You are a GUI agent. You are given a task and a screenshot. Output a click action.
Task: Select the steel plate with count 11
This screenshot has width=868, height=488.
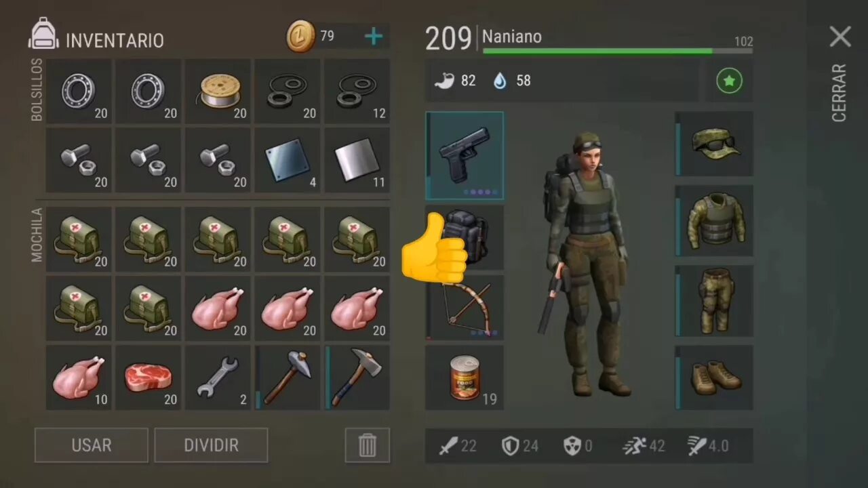[x=357, y=160]
